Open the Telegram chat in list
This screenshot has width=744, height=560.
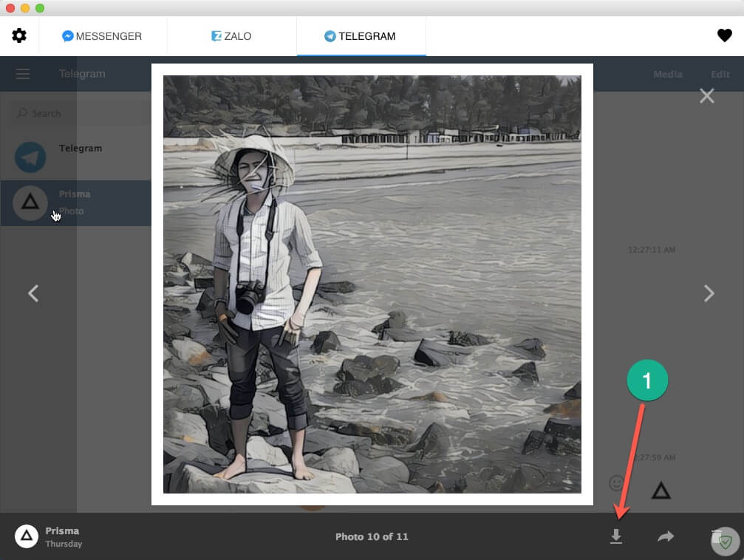76,157
